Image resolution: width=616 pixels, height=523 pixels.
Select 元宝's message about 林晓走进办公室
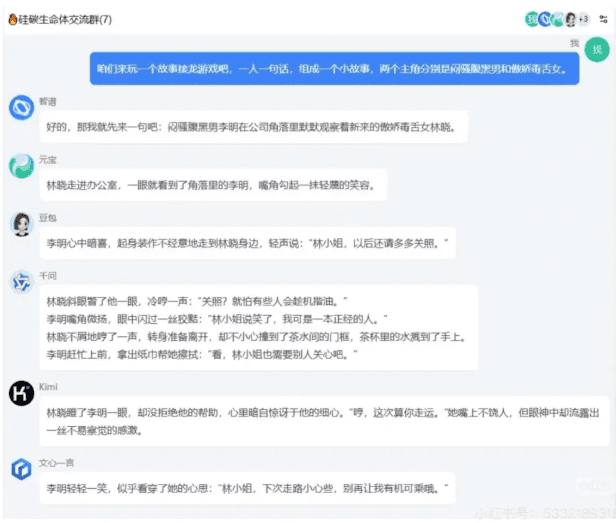click(x=213, y=185)
